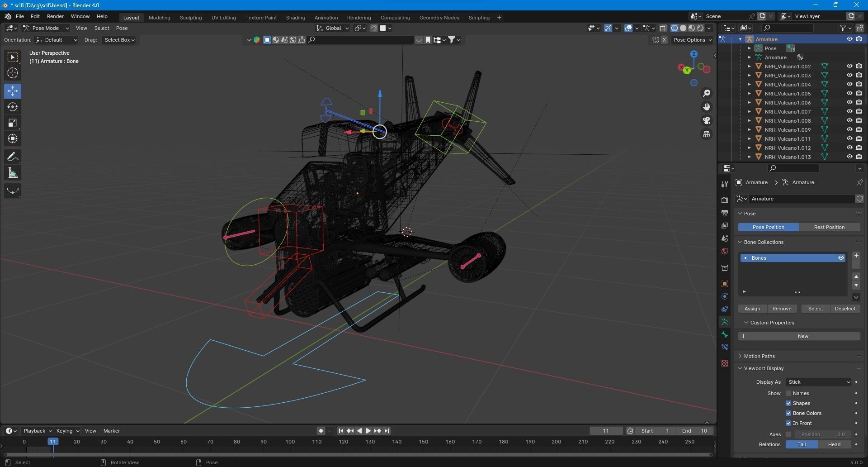Open the Physics properties tab
The image size is (868, 467).
(725, 296)
